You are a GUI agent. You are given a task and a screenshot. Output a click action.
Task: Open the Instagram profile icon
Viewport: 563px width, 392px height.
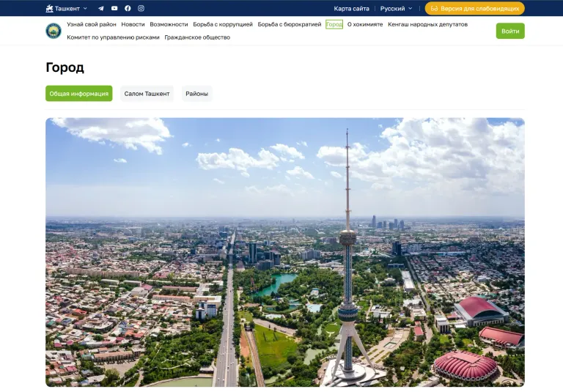(141, 8)
